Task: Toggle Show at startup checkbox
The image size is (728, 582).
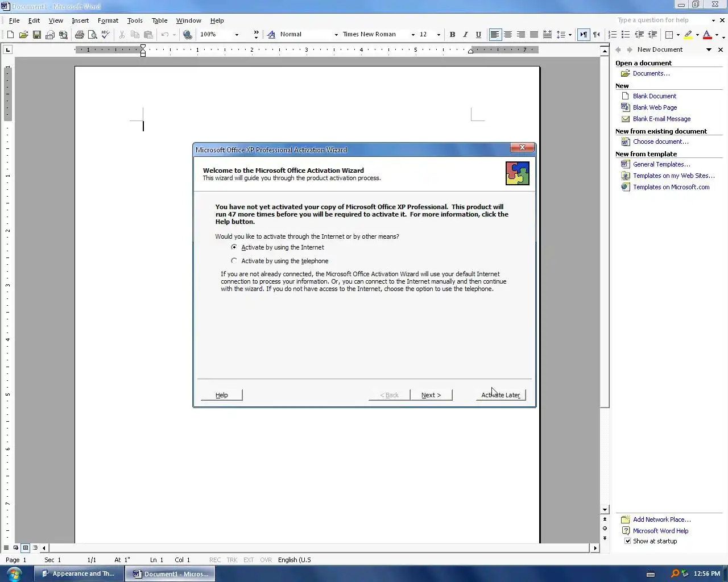Action: (x=627, y=541)
